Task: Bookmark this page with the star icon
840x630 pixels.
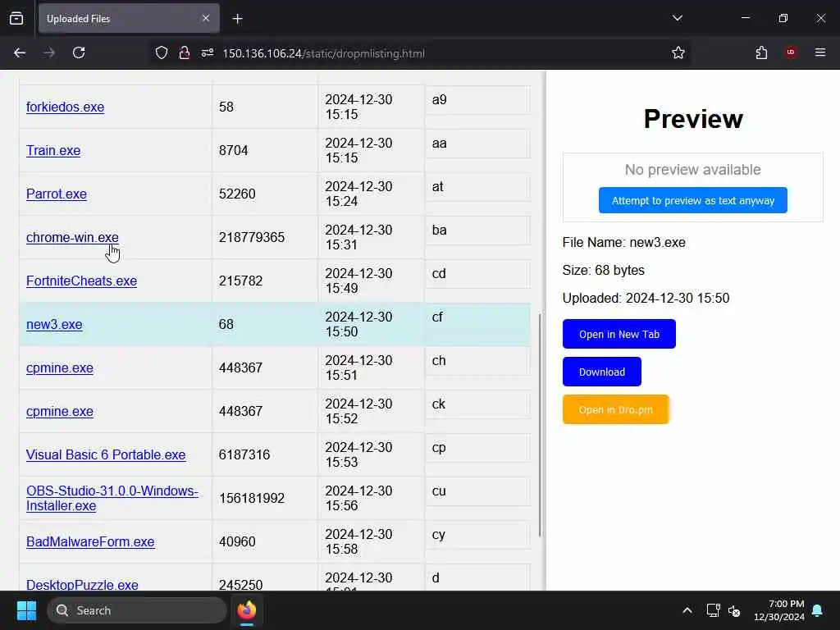Action: click(678, 53)
